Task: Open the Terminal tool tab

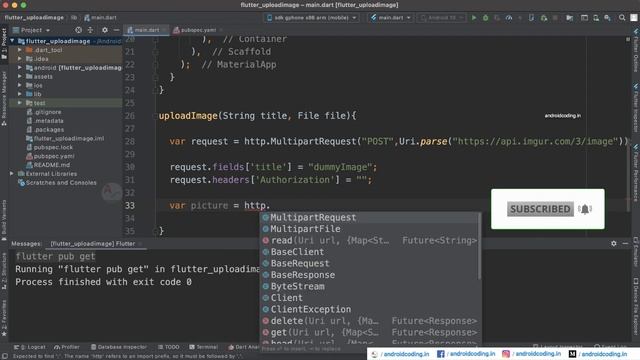Action: pyautogui.click(x=204, y=347)
